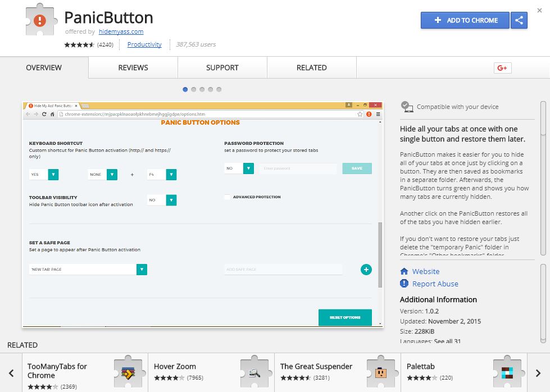Screen dimensions: 550x392
Task: Switch to the OVERVIEW tab
Action: tap(44, 67)
